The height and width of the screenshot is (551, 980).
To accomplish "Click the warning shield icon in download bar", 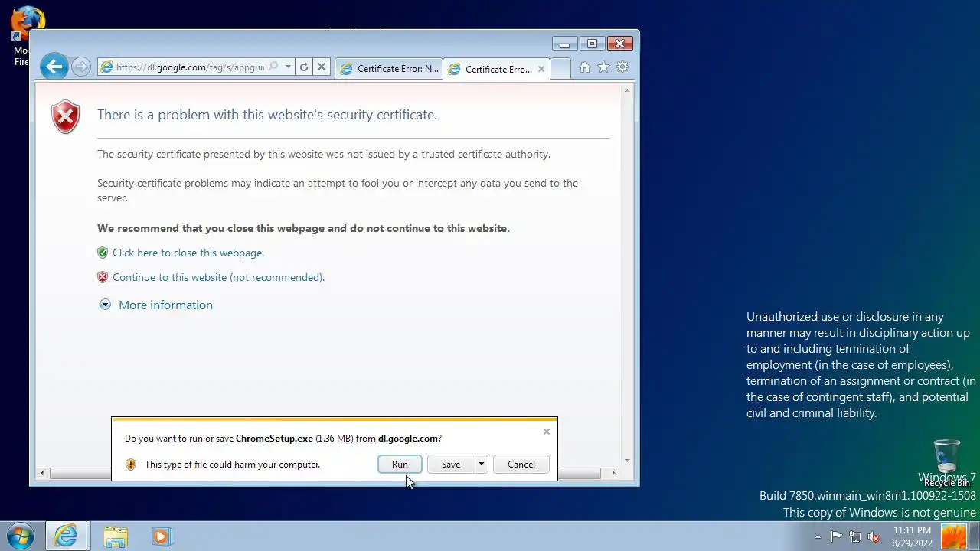I will tap(131, 465).
